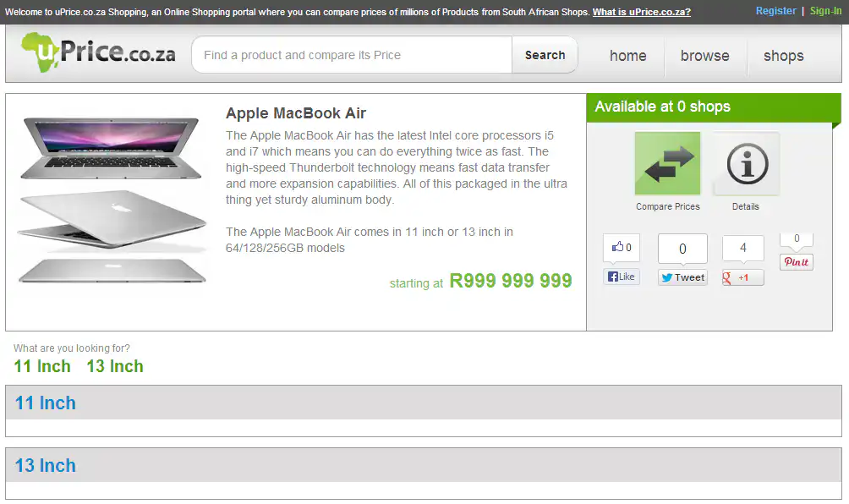Click the What are you looking for? text

[x=72, y=348]
